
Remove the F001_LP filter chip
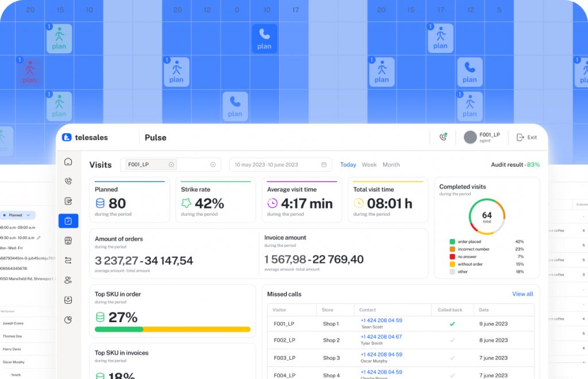(x=171, y=165)
